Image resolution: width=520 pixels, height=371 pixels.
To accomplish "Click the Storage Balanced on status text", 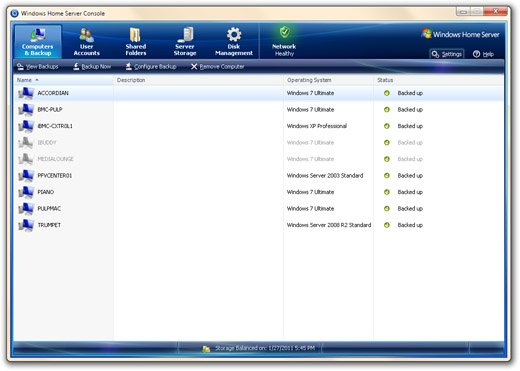I will pos(265,348).
